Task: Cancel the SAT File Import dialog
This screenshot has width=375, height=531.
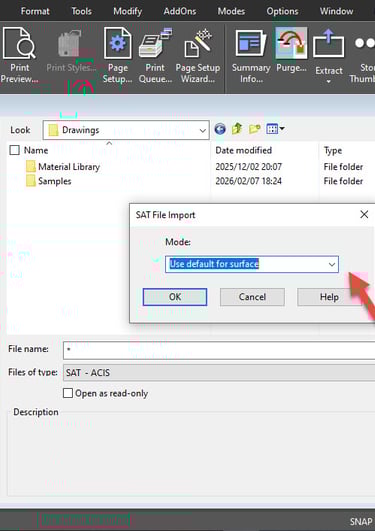Action: tap(252, 297)
